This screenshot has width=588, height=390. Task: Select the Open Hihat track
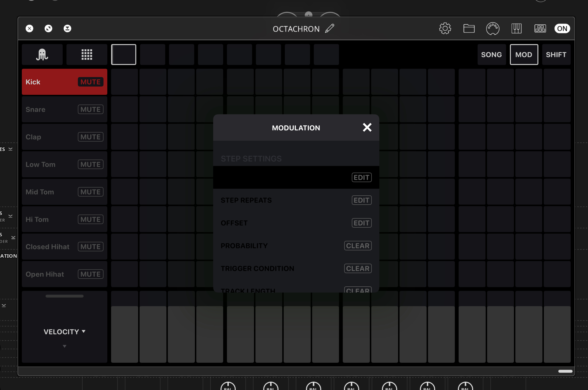[x=65, y=274]
